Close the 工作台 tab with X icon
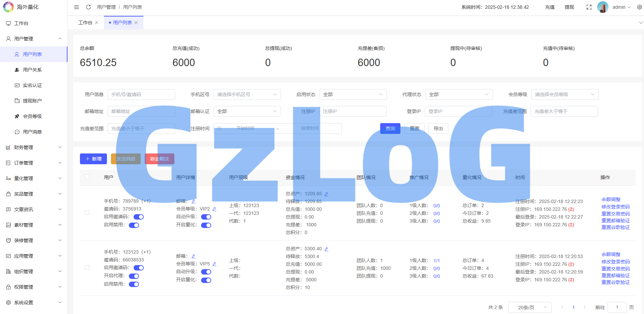Viewport: 644px width, 314px height. pyautogui.click(x=96, y=23)
